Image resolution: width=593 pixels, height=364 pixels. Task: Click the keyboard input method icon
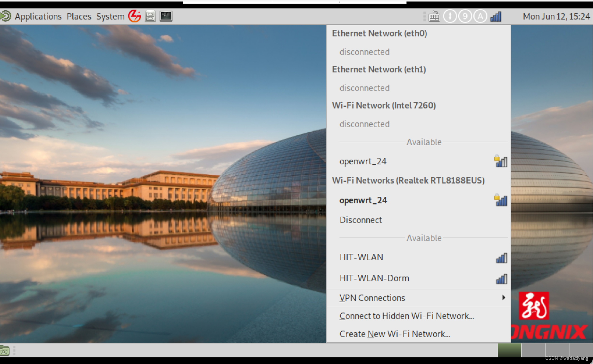(434, 16)
